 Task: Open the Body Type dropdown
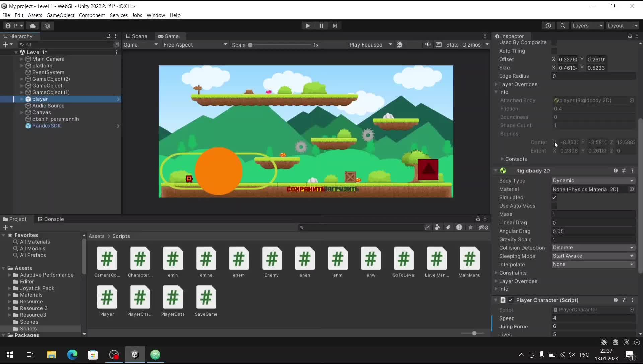point(593,180)
